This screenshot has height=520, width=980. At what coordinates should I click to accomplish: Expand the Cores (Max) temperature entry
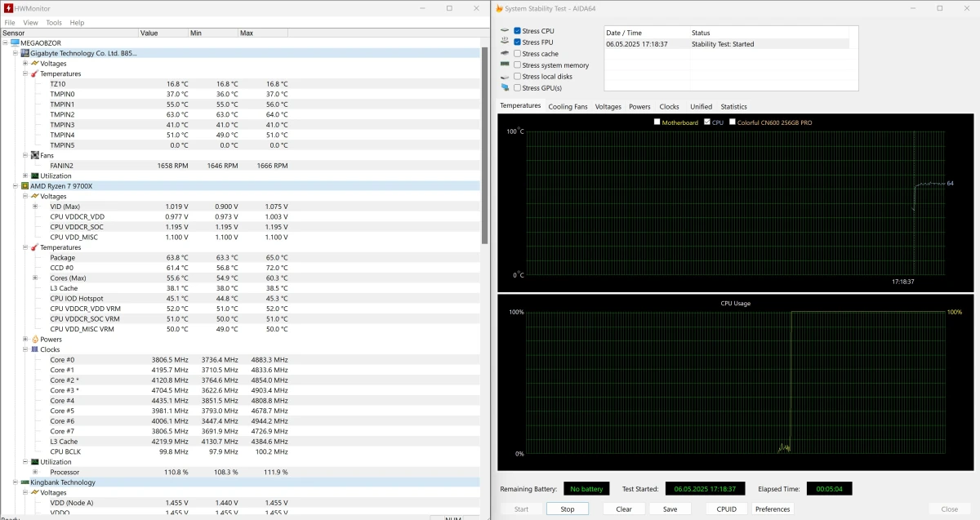coord(35,278)
